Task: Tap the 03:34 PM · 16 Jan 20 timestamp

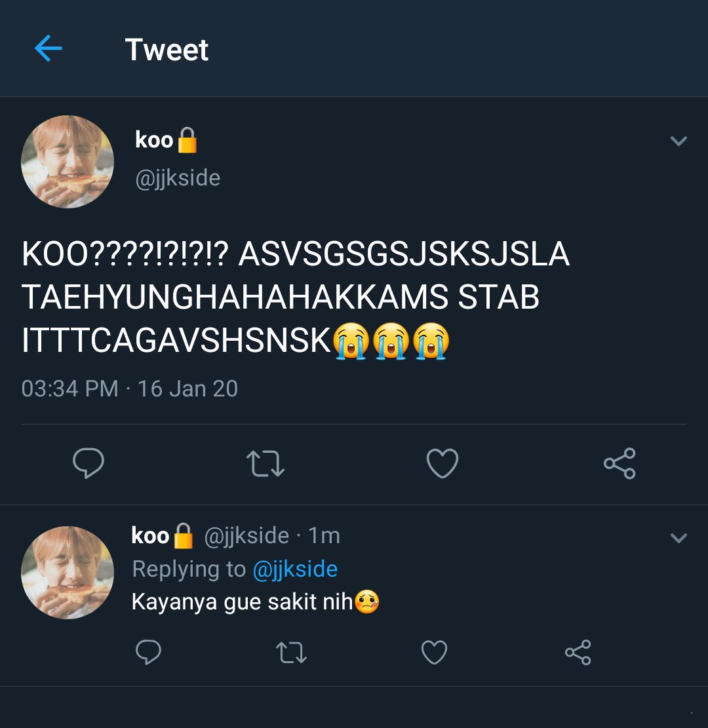Action: 130,389
